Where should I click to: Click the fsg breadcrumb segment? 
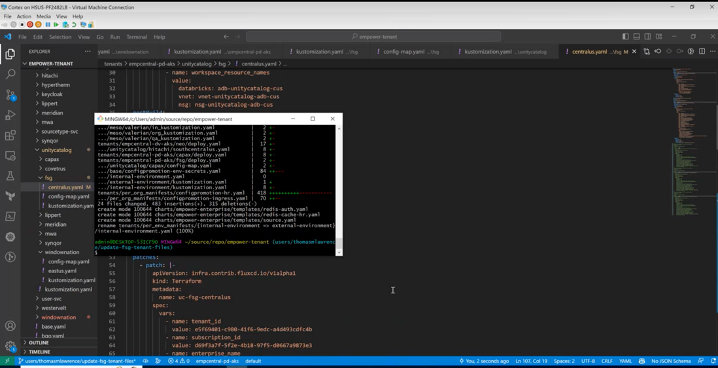(222, 64)
